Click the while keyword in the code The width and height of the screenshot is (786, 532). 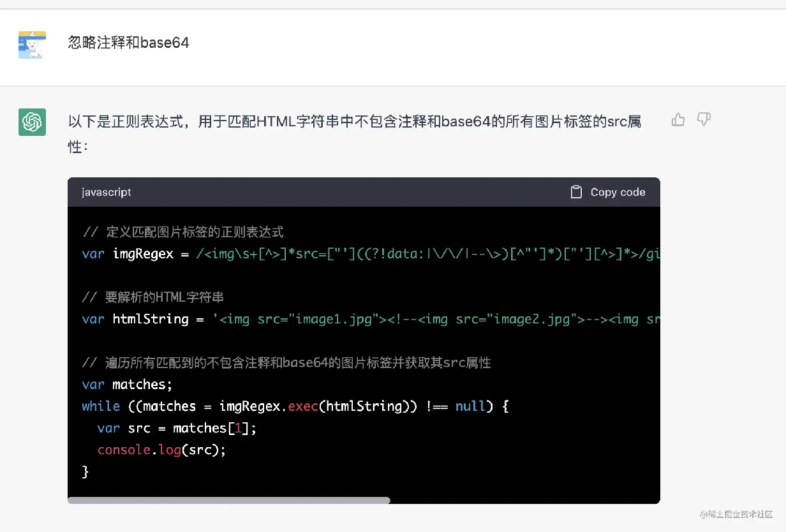pyautogui.click(x=101, y=406)
